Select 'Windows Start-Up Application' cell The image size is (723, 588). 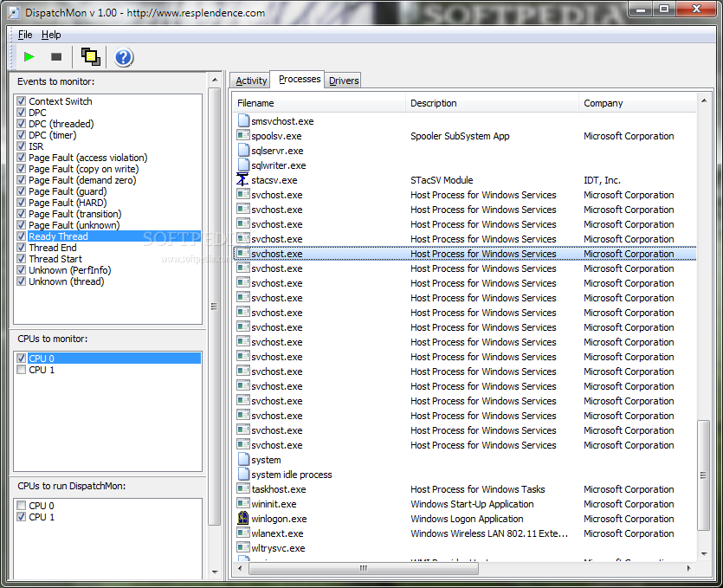click(472, 504)
